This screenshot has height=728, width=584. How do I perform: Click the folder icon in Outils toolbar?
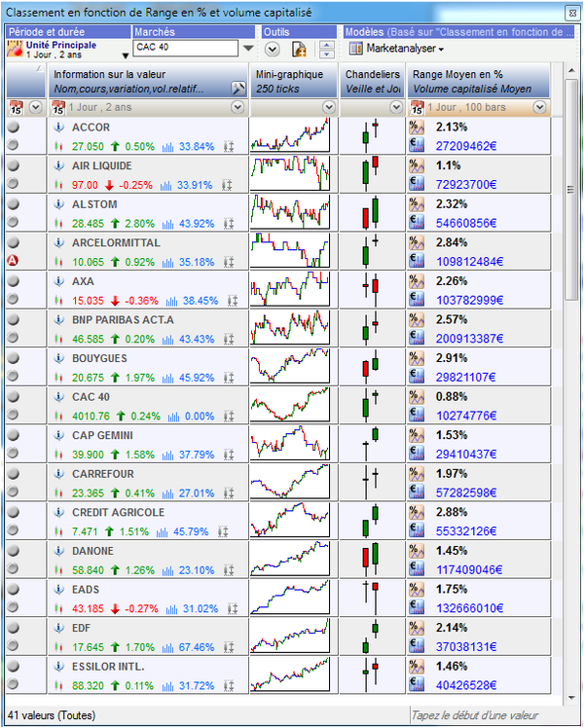tap(299, 49)
